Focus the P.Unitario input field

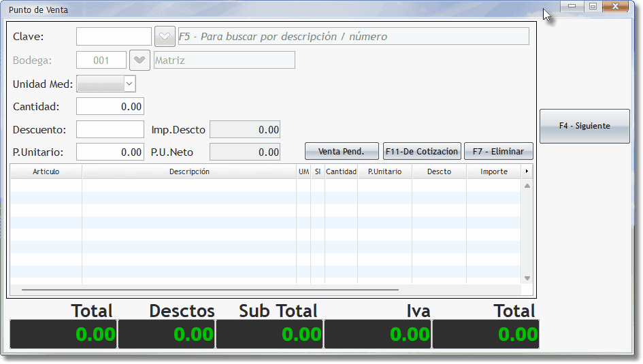pos(110,152)
